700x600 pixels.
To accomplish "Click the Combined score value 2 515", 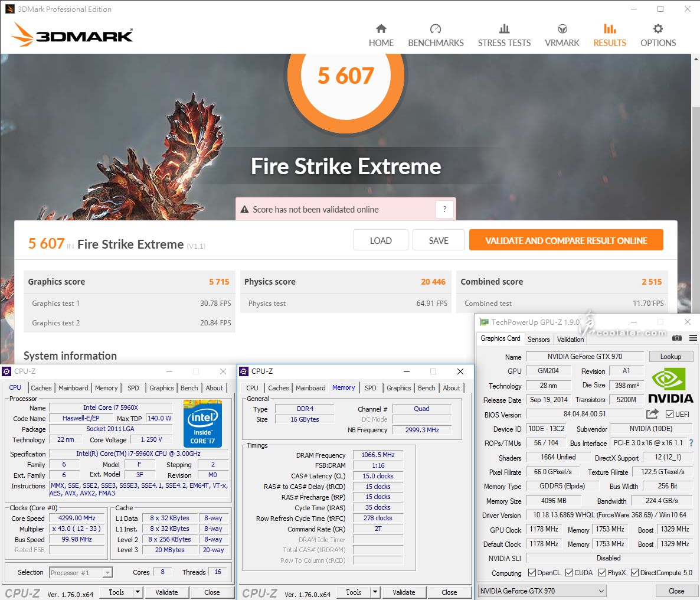I will pos(652,282).
